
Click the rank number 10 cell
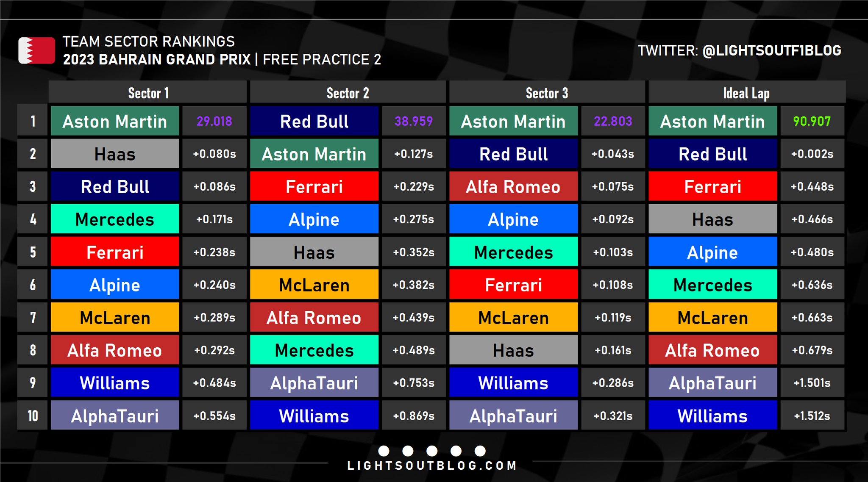pyautogui.click(x=33, y=416)
